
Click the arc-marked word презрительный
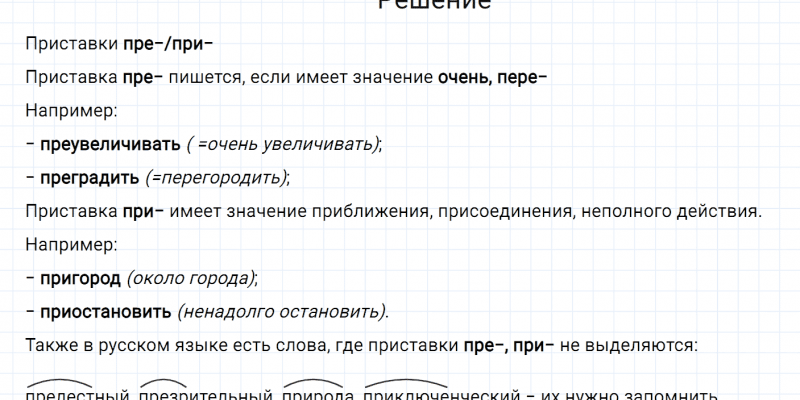(207, 394)
